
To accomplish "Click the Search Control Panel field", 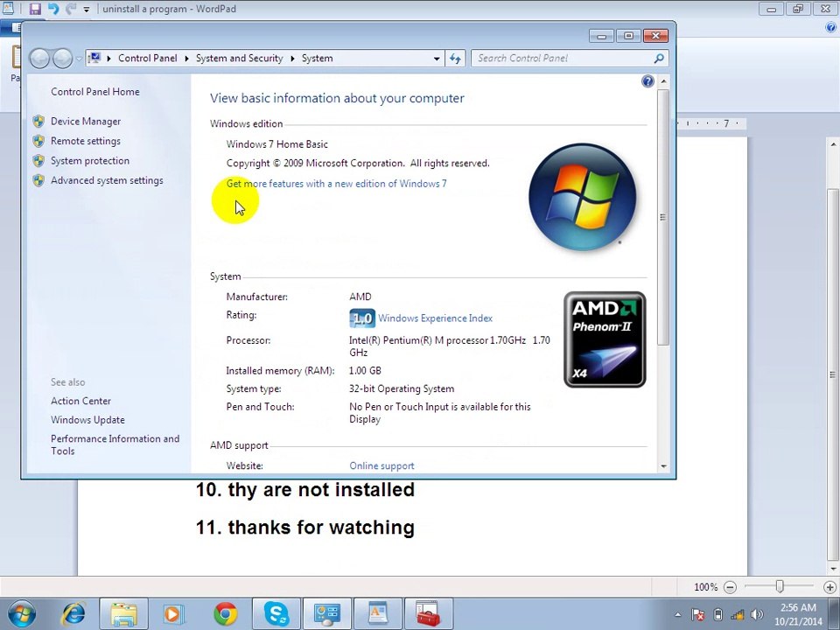I will point(563,59).
